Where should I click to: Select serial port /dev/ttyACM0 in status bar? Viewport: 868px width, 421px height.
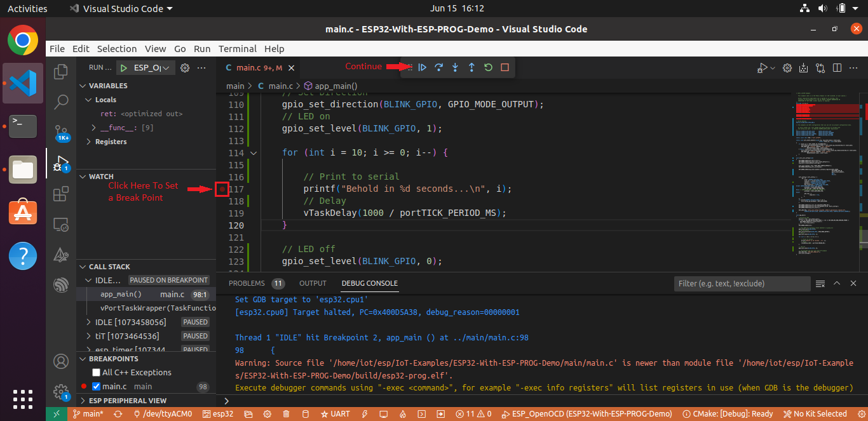coord(163,414)
